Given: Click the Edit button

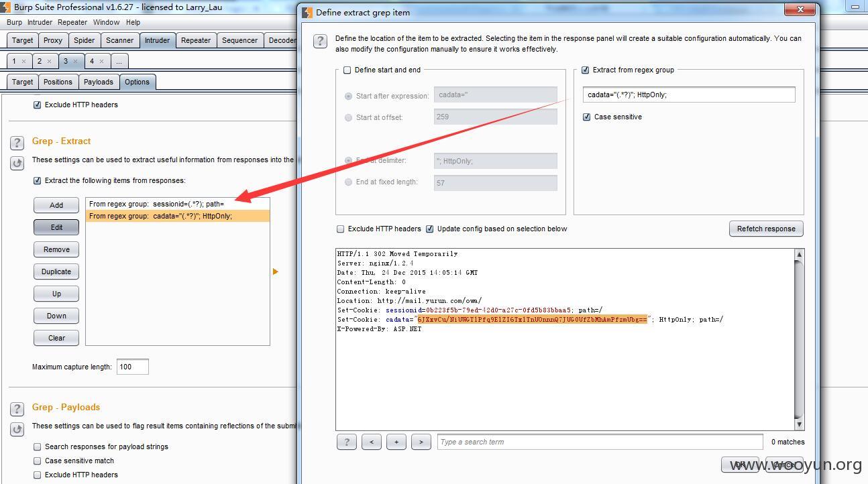Looking at the screenshot, I should click(56, 227).
